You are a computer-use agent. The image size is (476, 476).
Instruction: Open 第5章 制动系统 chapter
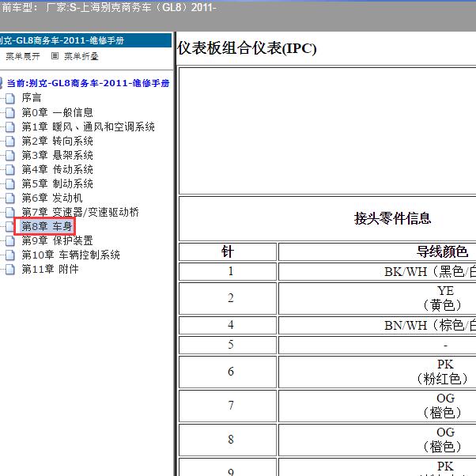(x=57, y=183)
